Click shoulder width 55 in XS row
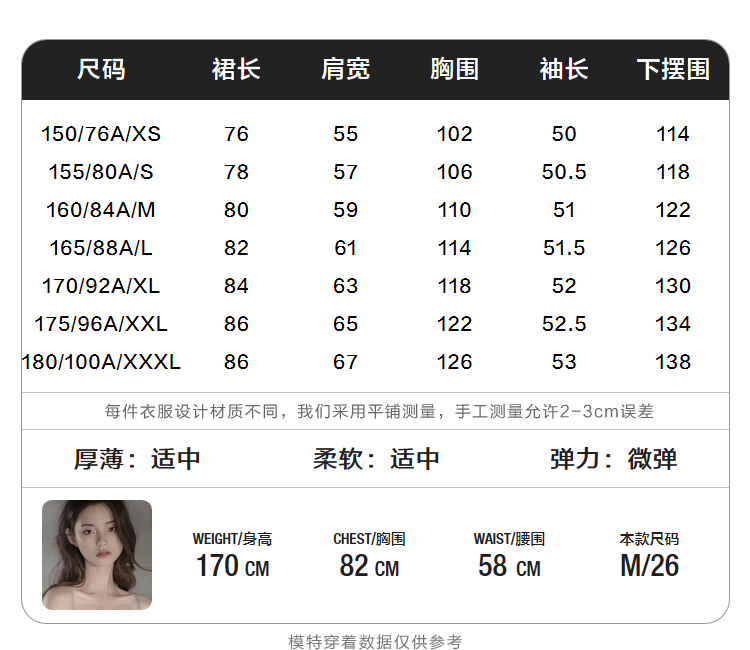The image size is (750, 650). [x=345, y=134]
